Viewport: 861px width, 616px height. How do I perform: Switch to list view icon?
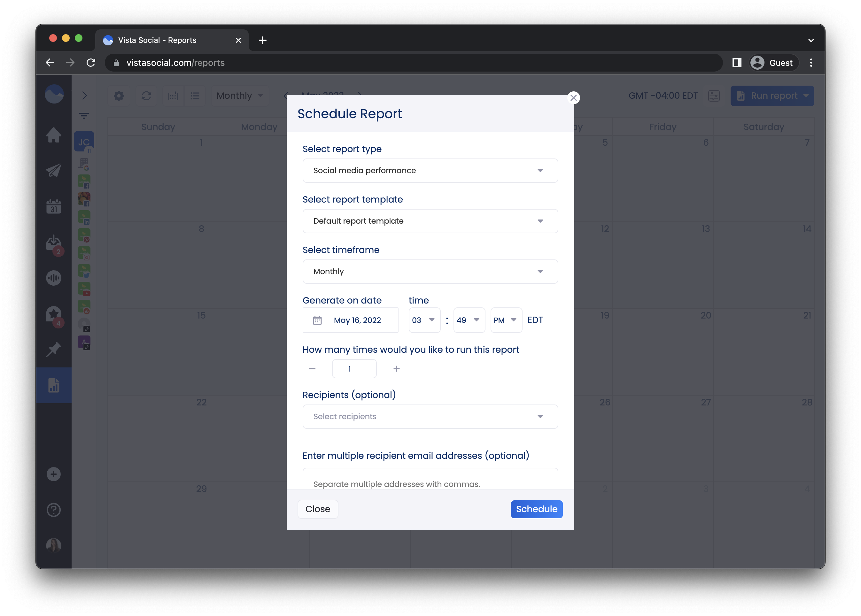pyautogui.click(x=195, y=96)
